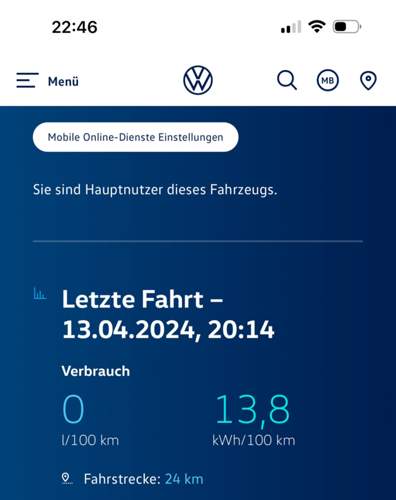Tap the battery status icon
Image resolution: width=396 pixels, height=500 pixels.
(x=347, y=27)
